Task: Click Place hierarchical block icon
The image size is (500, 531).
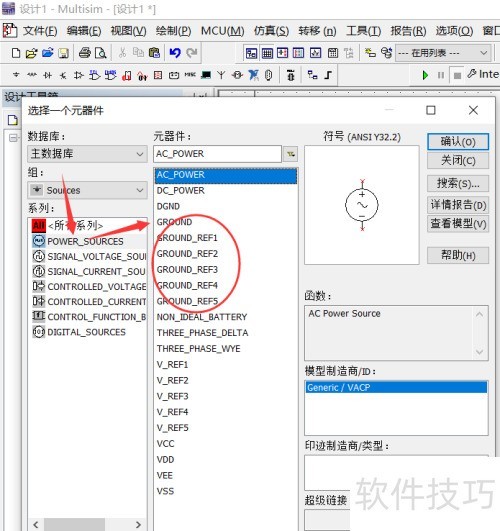Action: (x=312, y=75)
